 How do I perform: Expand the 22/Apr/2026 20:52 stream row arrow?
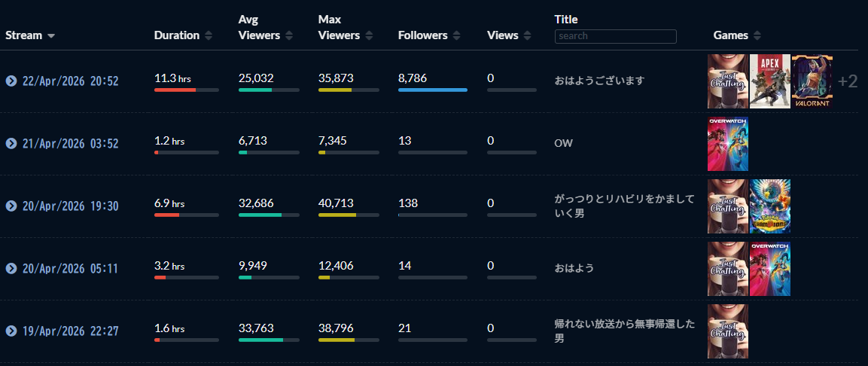pos(11,81)
